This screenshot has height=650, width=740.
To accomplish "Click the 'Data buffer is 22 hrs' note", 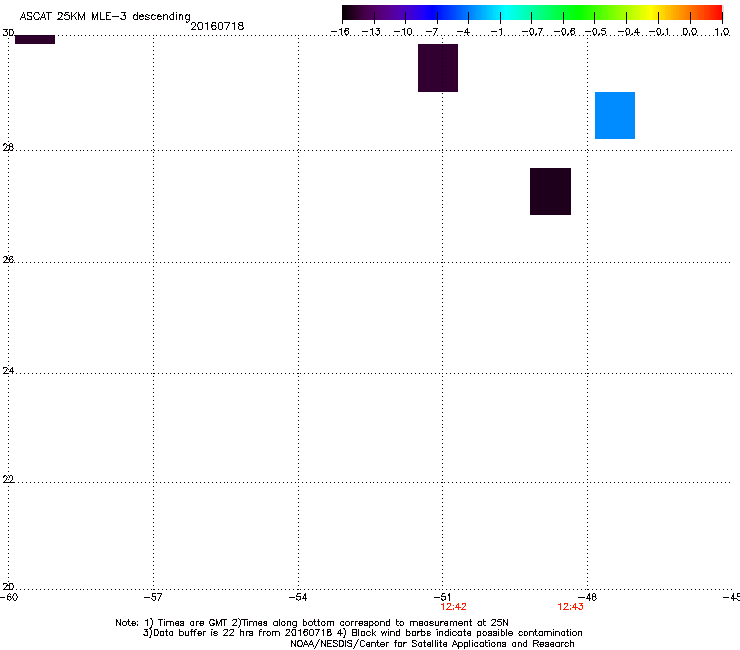I will pyautogui.click(x=362, y=633).
